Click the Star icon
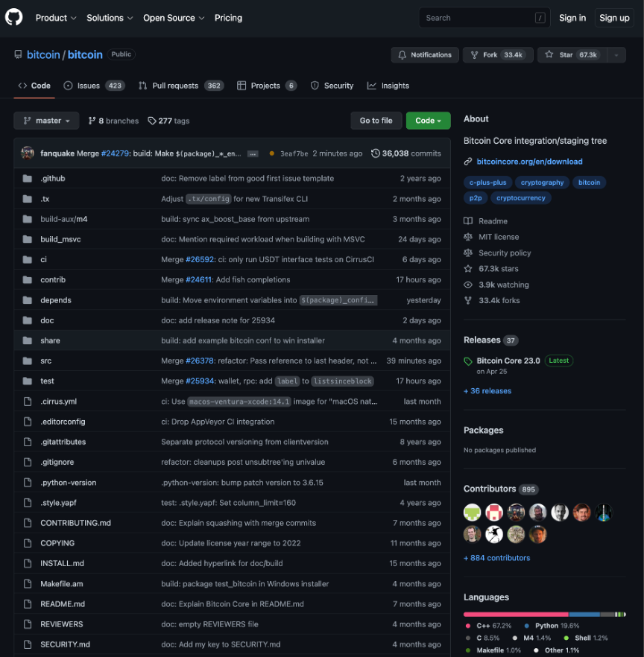644x657 pixels. (549, 54)
